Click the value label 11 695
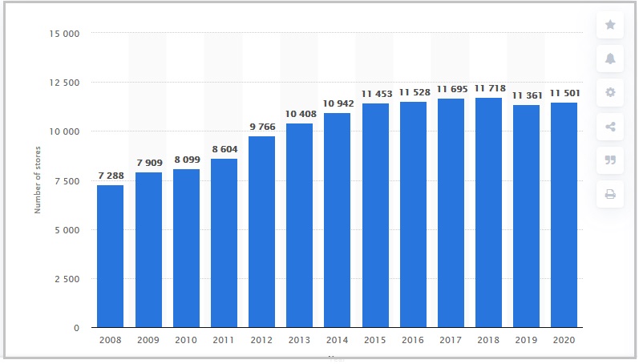The height and width of the screenshot is (364, 639). [x=452, y=89]
